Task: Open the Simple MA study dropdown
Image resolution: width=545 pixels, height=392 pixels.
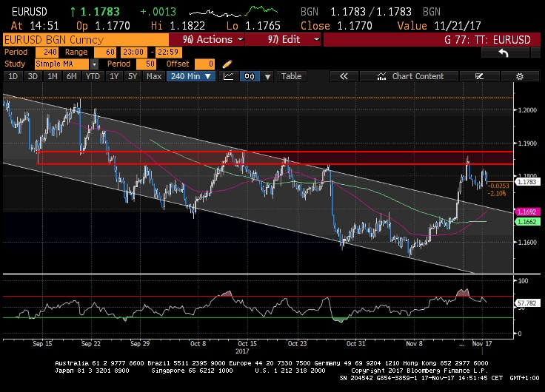Action: [62, 64]
